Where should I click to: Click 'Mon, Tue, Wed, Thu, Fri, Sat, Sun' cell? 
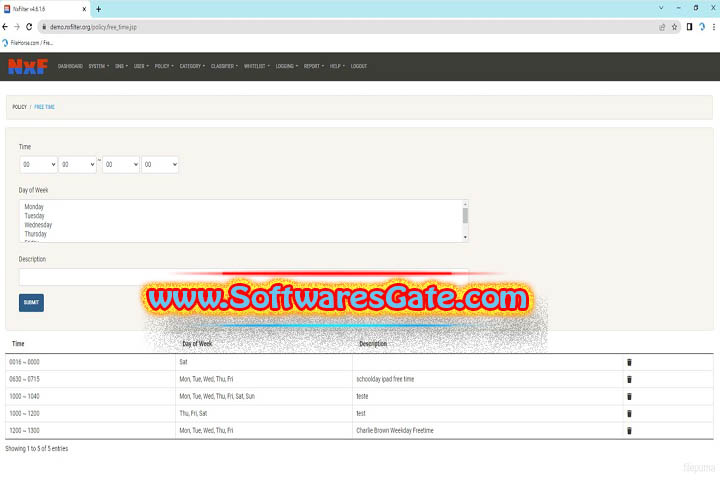[217, 396]
